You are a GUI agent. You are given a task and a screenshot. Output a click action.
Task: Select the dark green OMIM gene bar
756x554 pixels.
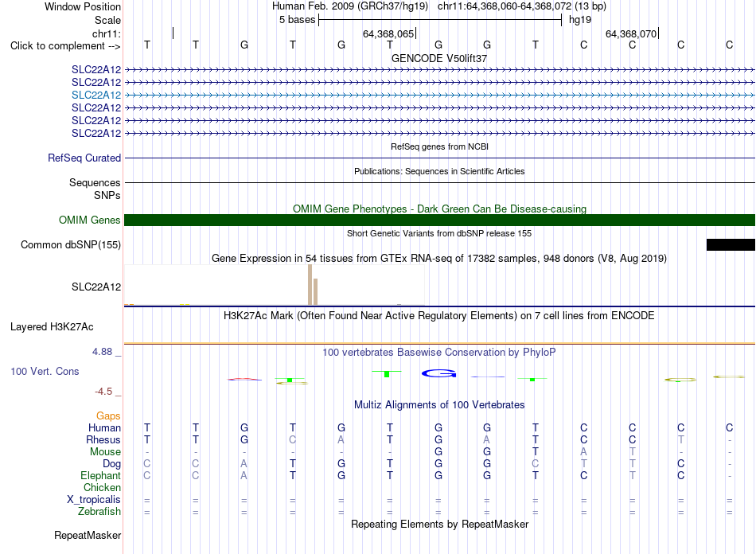point(439,220)
